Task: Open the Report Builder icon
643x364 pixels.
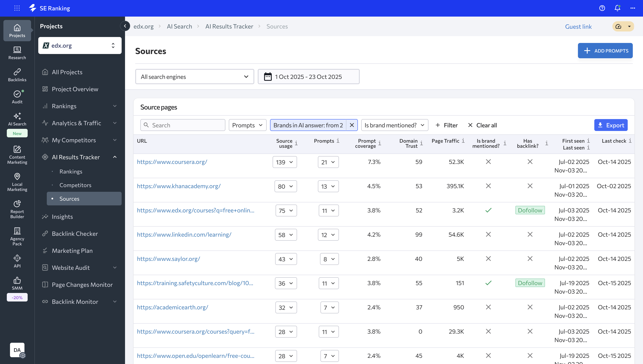Action: pos(17,209)
